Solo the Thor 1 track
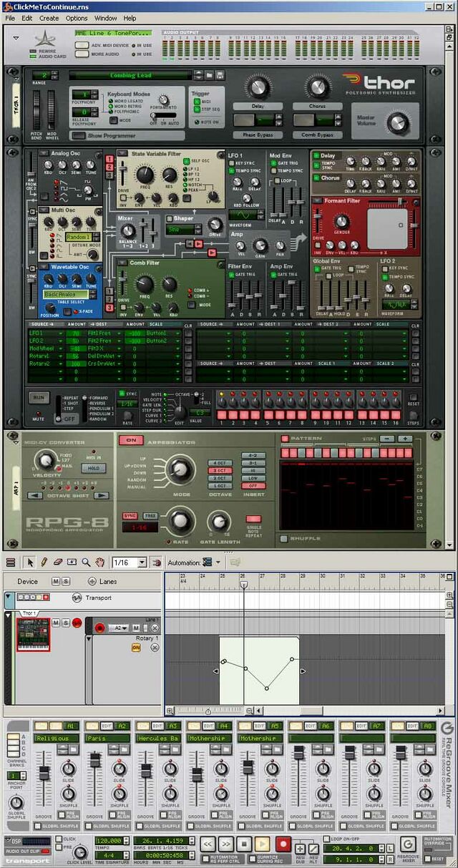 tap(66, 623)
